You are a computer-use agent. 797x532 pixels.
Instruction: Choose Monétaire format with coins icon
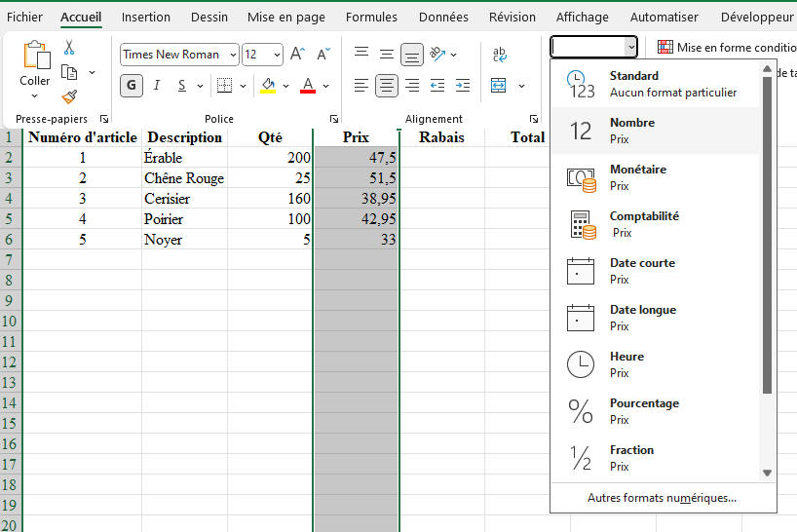[581, 180]
